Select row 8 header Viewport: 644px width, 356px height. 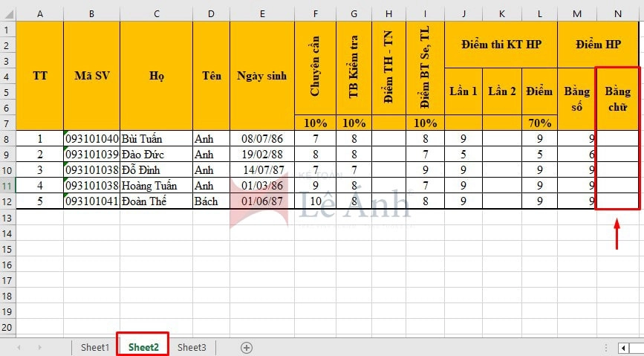coord(7,138)
